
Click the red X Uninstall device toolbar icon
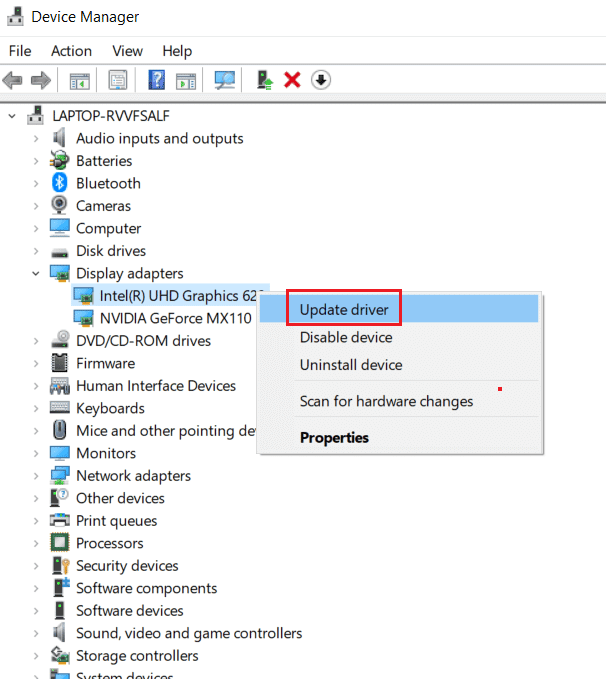pos(292,80)
